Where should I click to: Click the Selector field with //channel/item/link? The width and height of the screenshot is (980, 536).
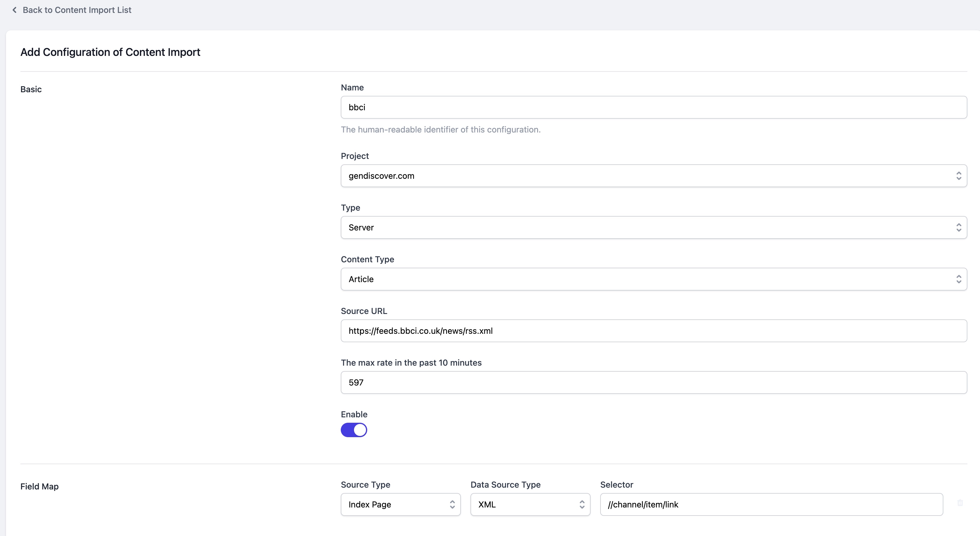771,504
